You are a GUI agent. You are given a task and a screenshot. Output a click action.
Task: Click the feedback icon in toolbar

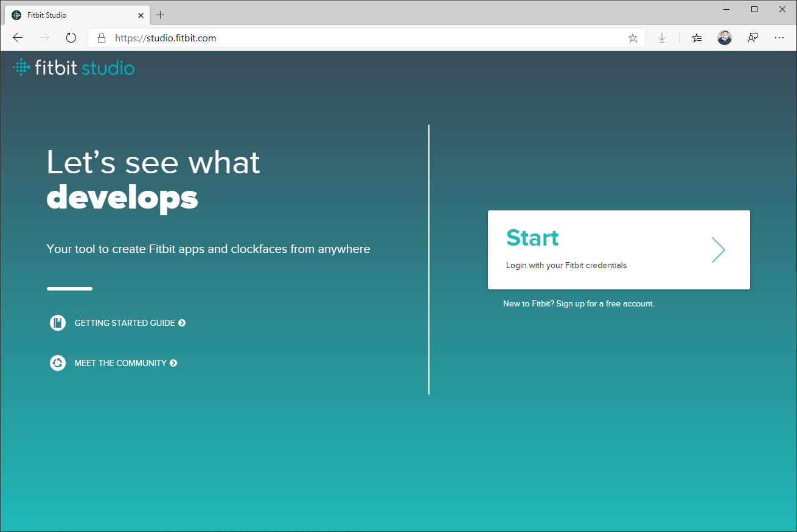point(753,38)
